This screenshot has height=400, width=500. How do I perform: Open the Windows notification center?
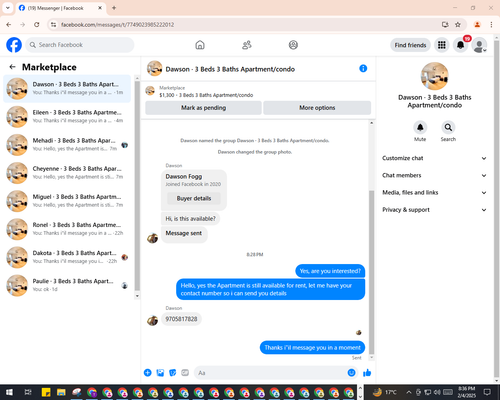(x=487, y=392)
